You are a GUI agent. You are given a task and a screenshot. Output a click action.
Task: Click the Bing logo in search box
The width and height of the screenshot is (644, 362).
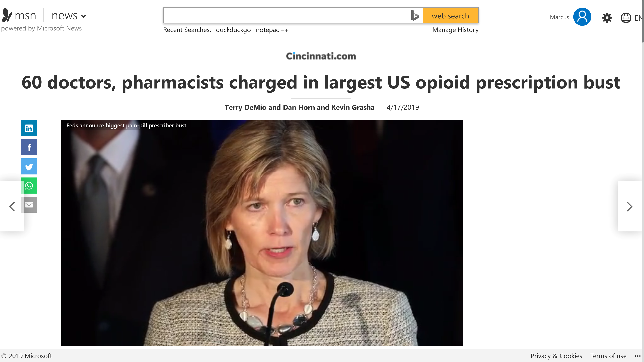click(x=415, y=15)
